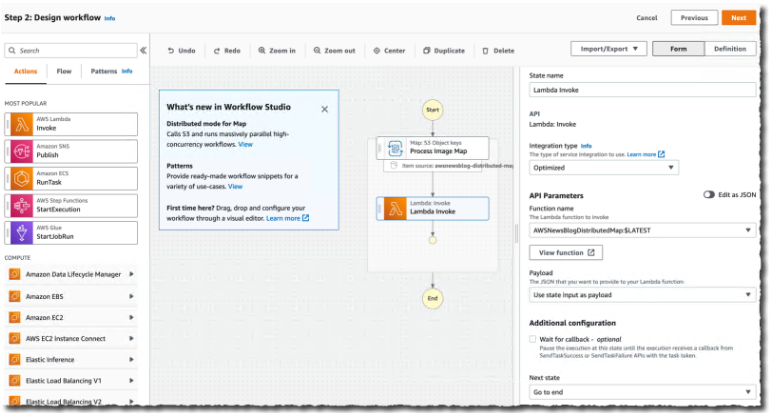Click the AWS Glue StartJobRun icon
Viewport: 769px width, 413px height.
tap(19, 233)
